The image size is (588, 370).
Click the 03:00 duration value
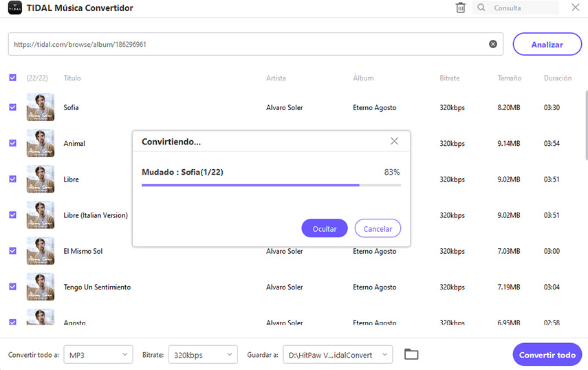point(552,251)
